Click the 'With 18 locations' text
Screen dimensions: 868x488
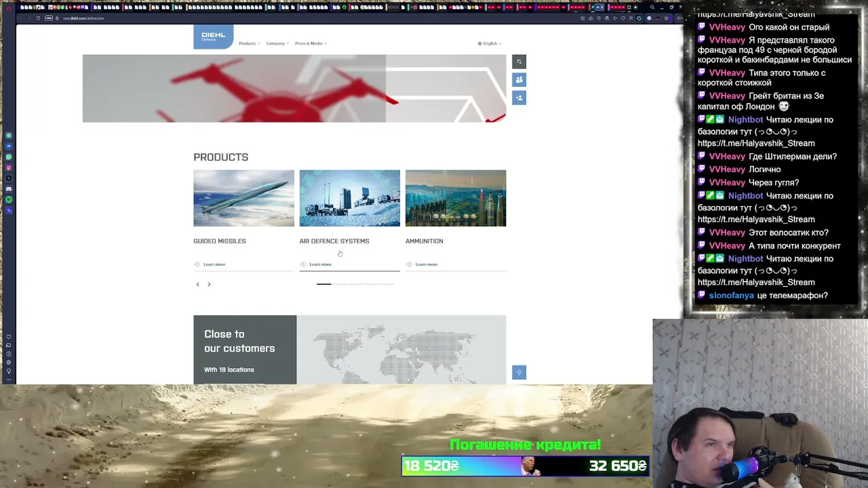(229, 369)
